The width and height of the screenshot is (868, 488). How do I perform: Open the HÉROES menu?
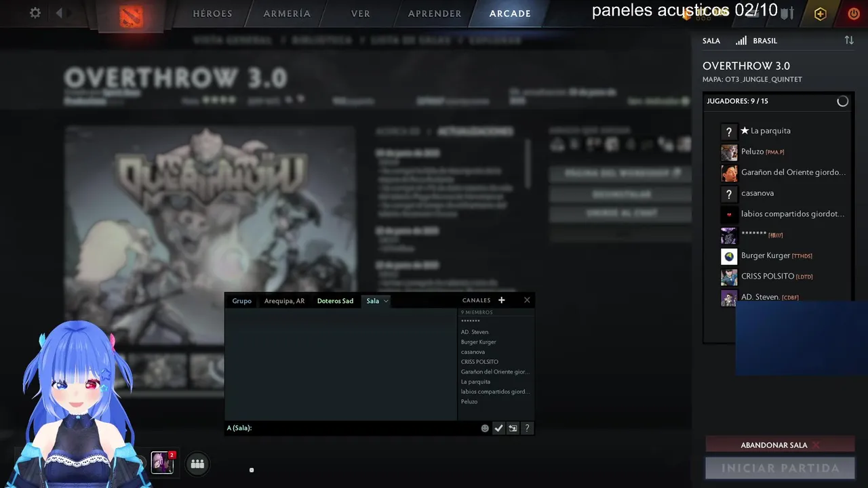click(212, 14)
